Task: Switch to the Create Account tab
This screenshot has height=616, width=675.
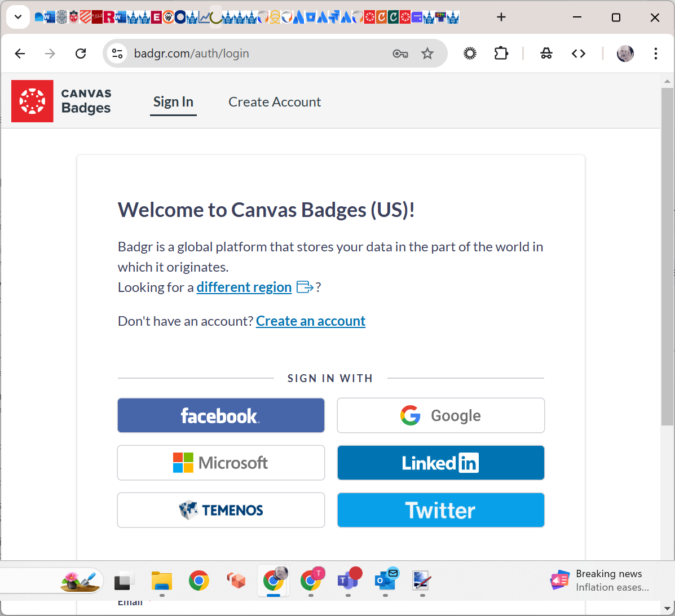Action: [x=275, y=102]
